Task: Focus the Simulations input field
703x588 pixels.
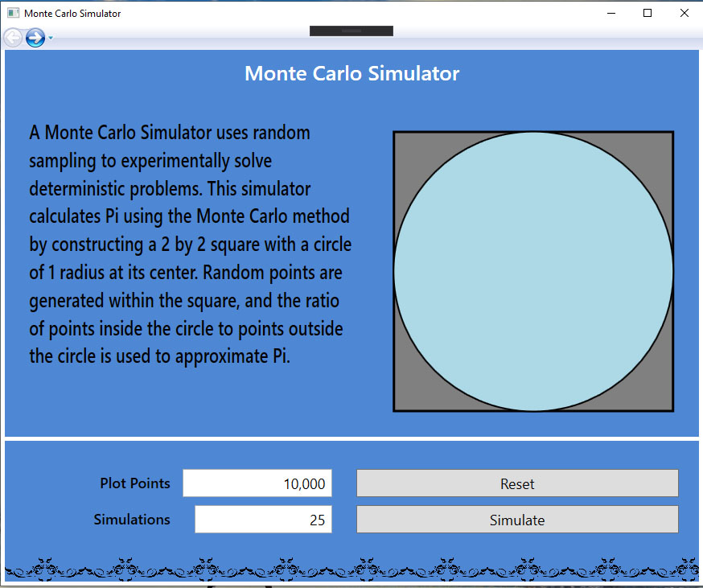Action: tap(263, 520)
